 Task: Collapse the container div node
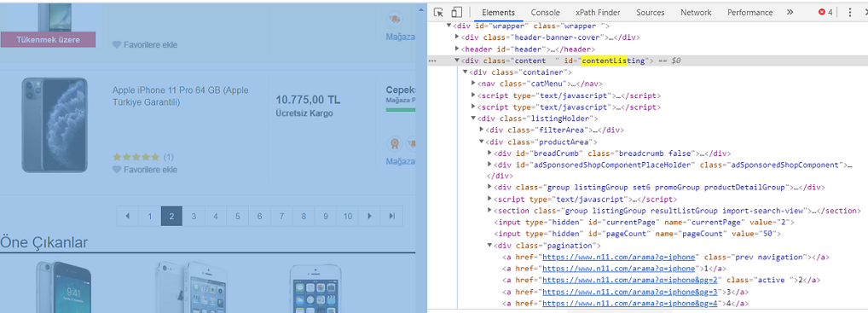pos(465,72)
